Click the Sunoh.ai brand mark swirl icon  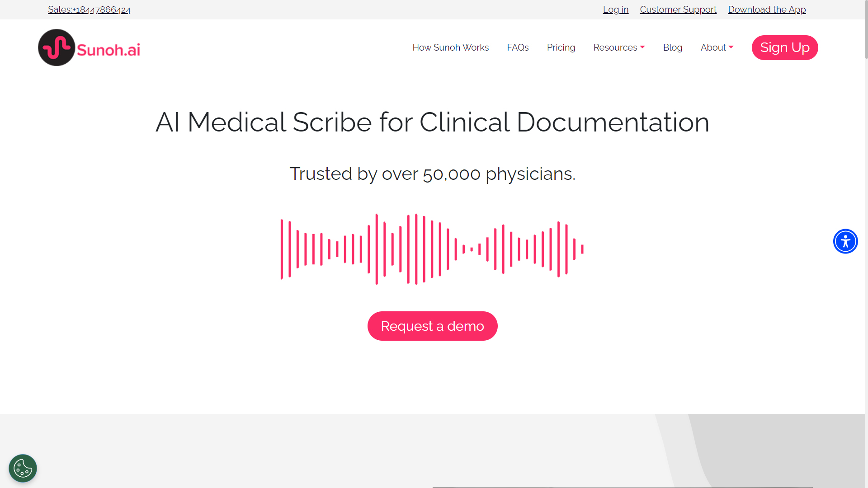click(x=56, y=47)
